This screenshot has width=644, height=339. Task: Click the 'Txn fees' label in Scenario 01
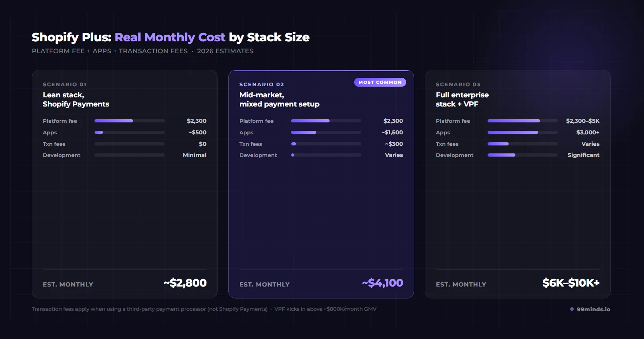click(x=54, y=144)
